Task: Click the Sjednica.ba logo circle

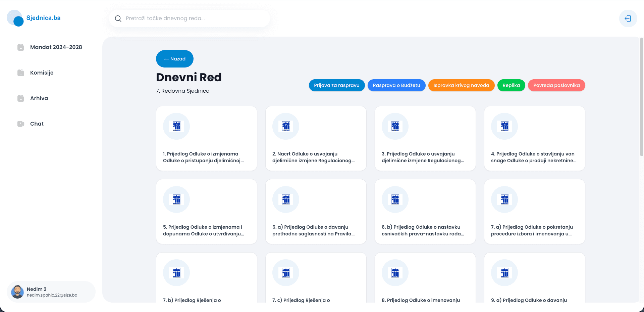Action: point(15,18)
